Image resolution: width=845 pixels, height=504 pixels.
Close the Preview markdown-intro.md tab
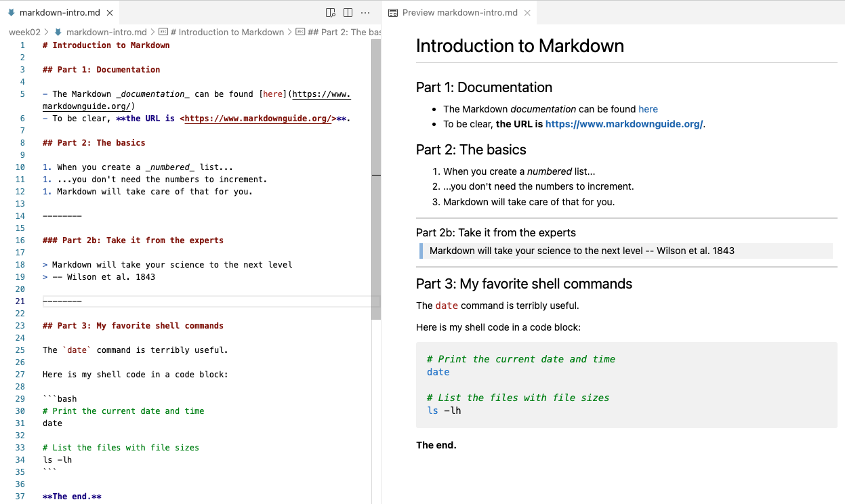527,13
